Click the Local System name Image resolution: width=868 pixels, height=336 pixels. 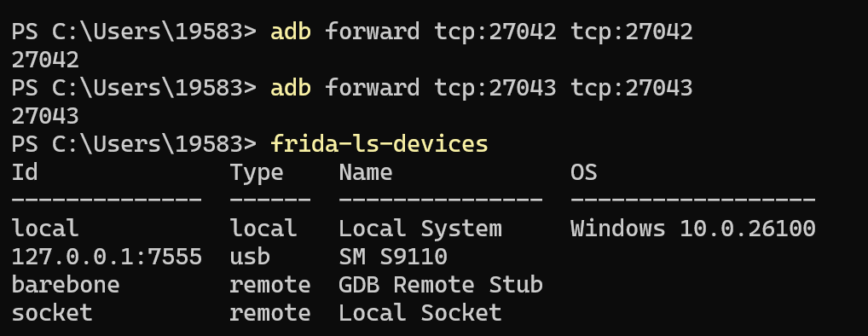(x=420, y=229)
